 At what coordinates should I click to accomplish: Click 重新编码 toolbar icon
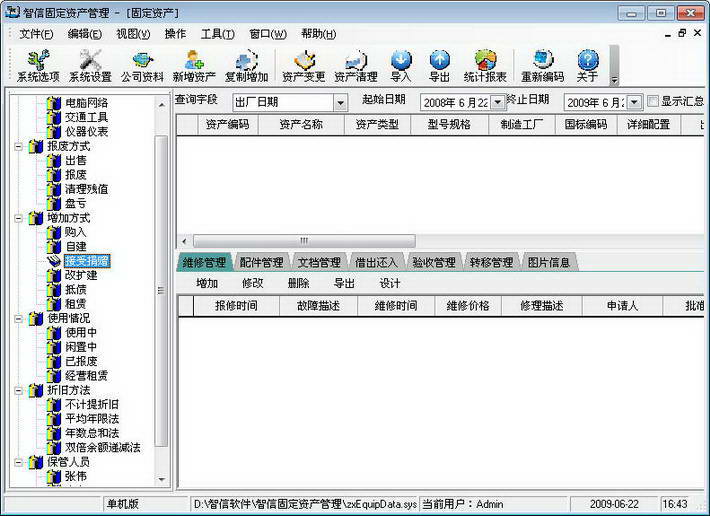tap(542, 66)
